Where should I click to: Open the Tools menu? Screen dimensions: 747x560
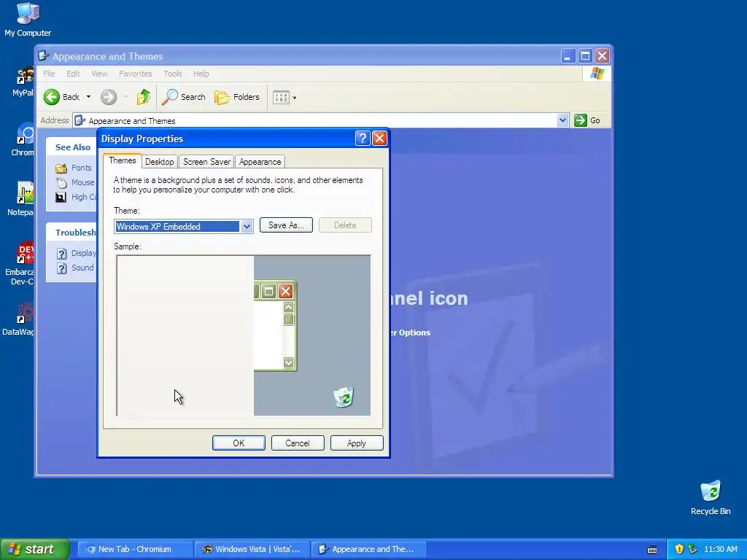[172, 74]
